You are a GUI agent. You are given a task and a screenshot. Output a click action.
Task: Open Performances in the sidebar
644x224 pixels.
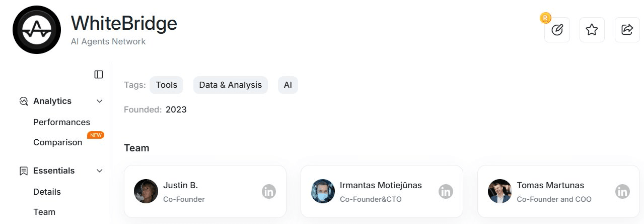pyautogui.click(x=61, y=122)
